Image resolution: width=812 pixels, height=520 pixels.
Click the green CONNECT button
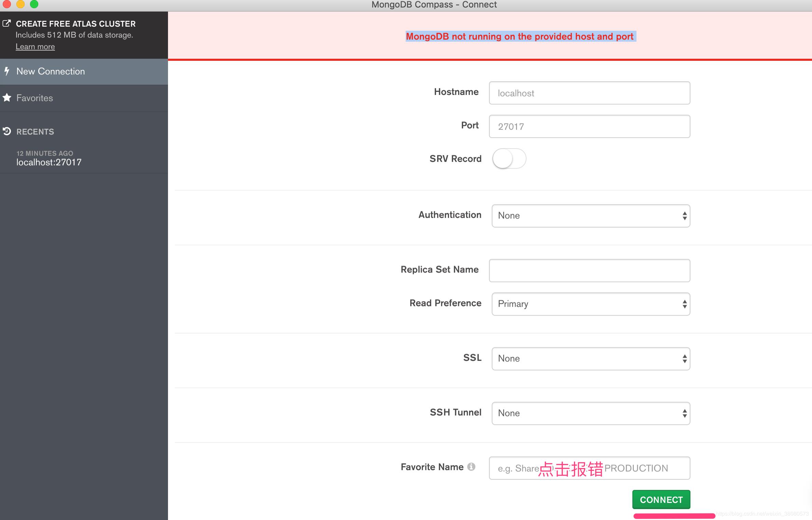pyautogui.click(x=661, y=500)
